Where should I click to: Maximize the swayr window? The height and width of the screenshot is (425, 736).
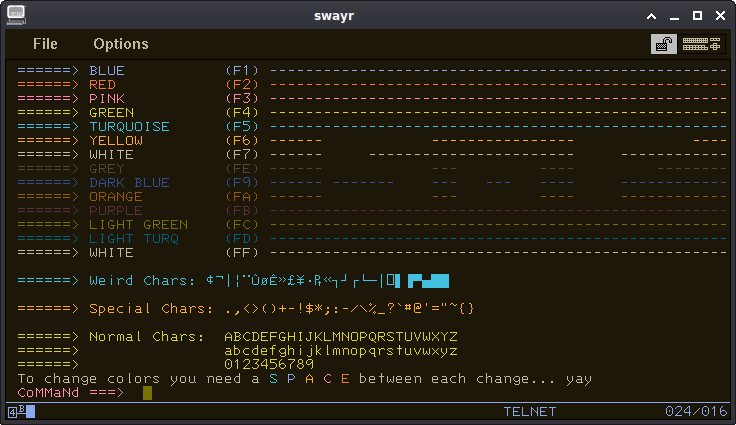click(698, 16)
